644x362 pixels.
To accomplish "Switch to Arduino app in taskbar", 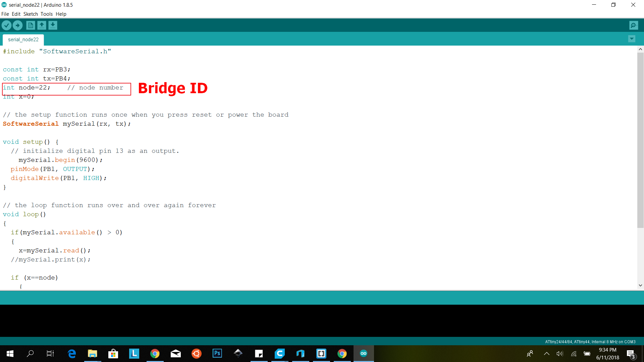I will click(x=364, y=353).
